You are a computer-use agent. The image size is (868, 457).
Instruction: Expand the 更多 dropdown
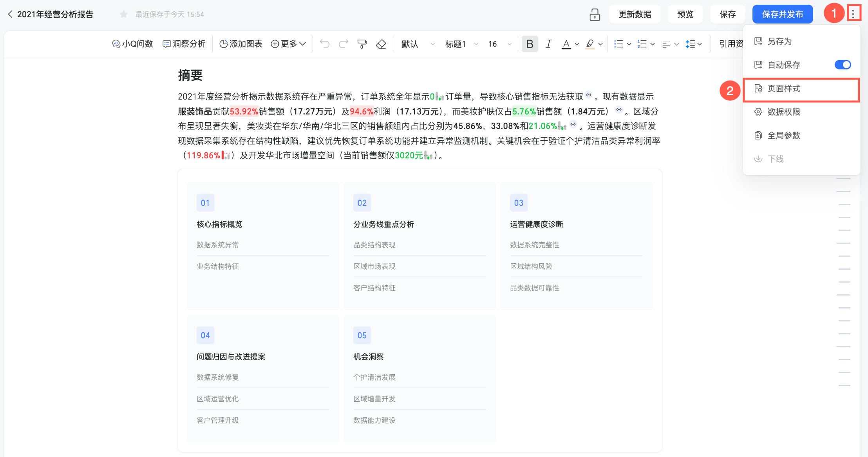point(288,44)
